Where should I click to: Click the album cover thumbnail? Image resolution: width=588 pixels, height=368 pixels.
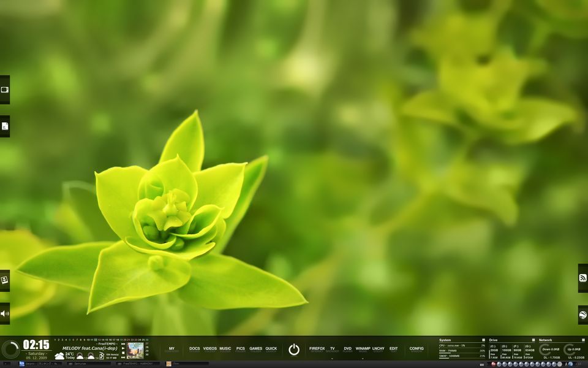click(x=135, y=351)
